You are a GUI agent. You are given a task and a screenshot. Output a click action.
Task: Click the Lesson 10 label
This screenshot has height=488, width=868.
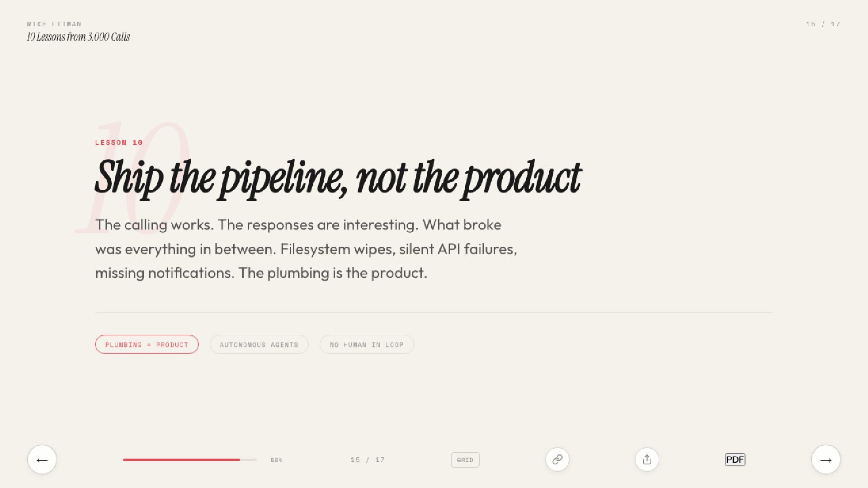[x=119, y=142]
